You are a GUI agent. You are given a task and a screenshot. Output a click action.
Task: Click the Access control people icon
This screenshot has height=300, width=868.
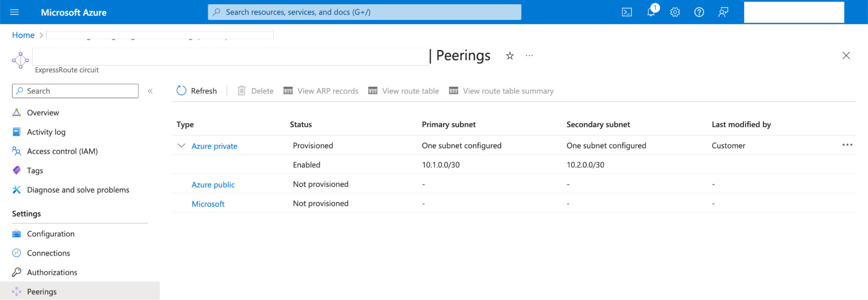click(x=17, y=151)
